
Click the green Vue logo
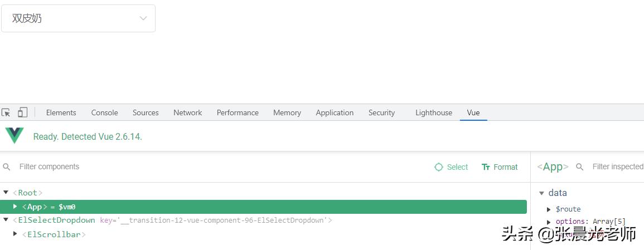point(14,136)
